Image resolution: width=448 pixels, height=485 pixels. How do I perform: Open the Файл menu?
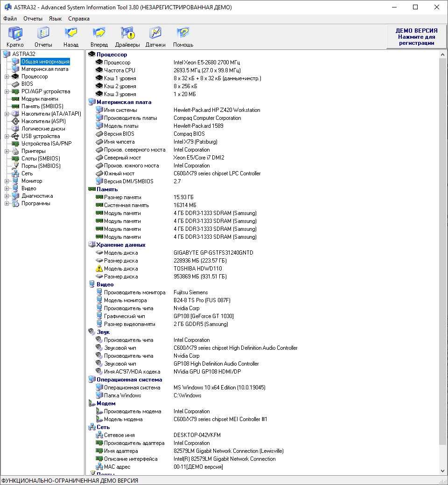(10, 19)
